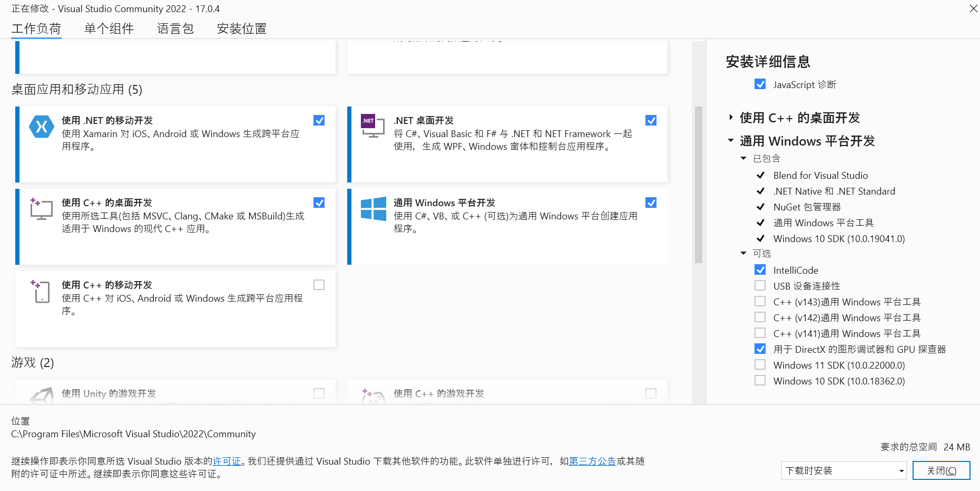Screen dimensions: 980x491
Task: Switch to 语言包 tab
Action: pyautogui.click(x=175, y=28)
